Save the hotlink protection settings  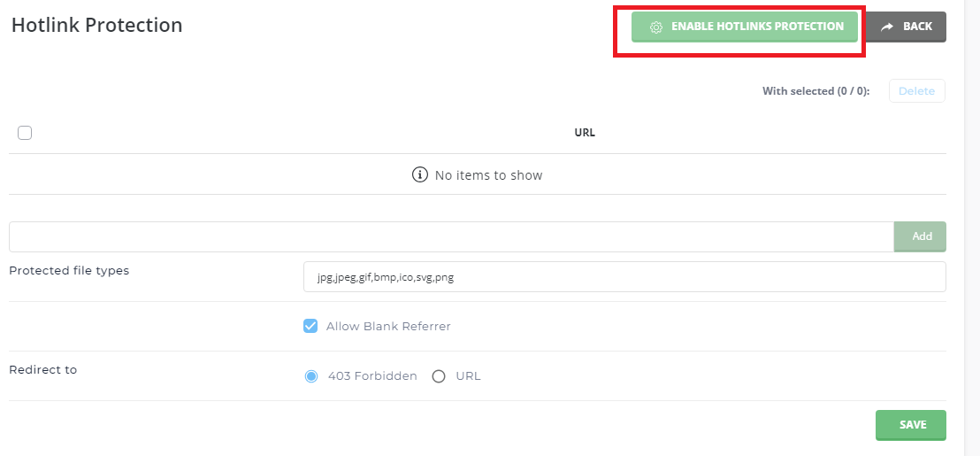click(x=911, y=425)
